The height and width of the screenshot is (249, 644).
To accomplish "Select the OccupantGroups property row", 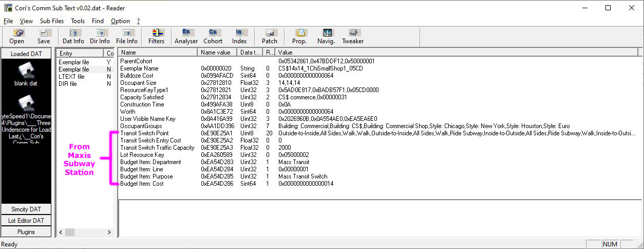I will coord(380,126).
